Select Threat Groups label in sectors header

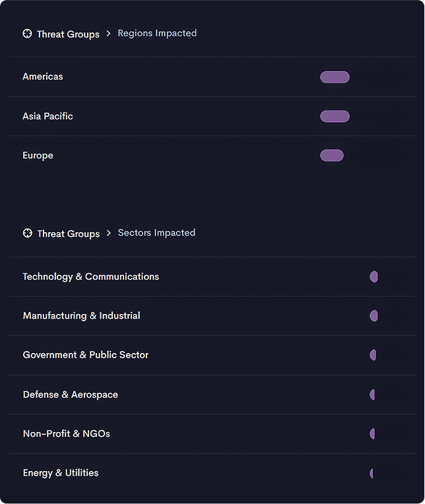(69, 234)
